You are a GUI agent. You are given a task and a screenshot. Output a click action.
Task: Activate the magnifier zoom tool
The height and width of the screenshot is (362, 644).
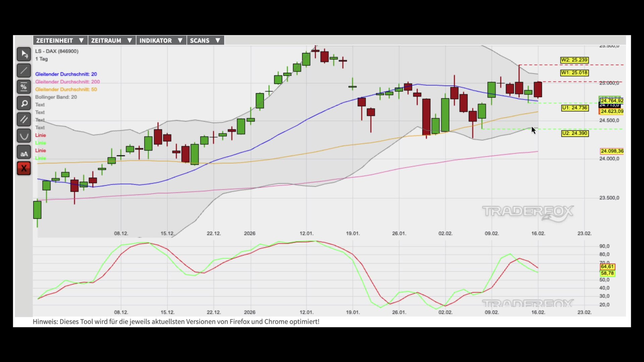coord(24,103)
